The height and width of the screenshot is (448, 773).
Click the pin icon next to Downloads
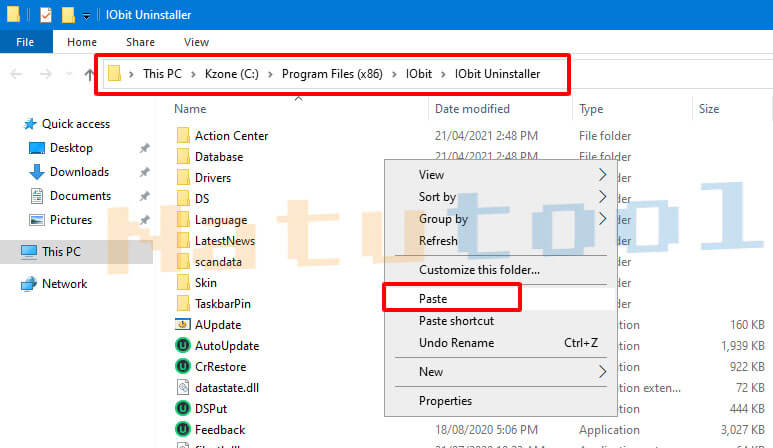point(144,172)
